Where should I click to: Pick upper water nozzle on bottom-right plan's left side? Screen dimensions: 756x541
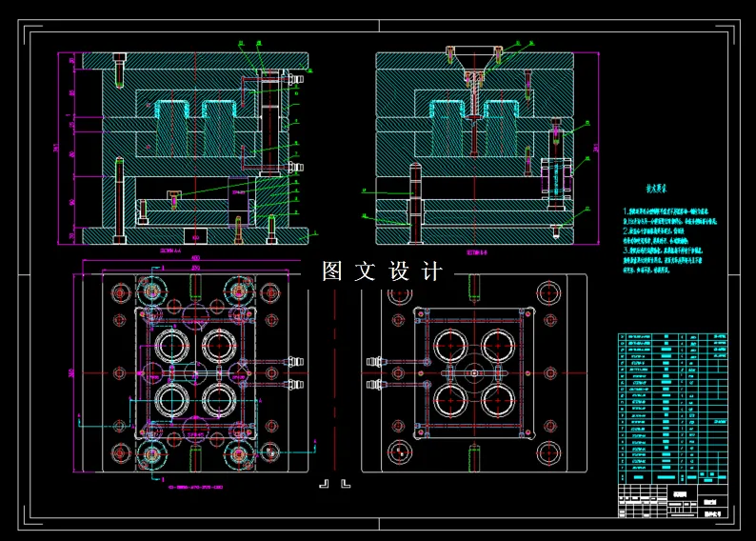(x=376, y=361)
